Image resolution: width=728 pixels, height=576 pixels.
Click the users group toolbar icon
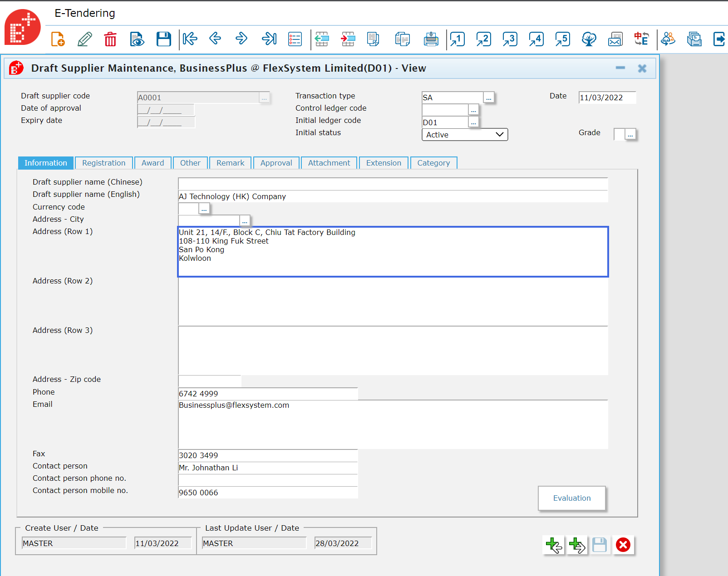tap(668, 39)
